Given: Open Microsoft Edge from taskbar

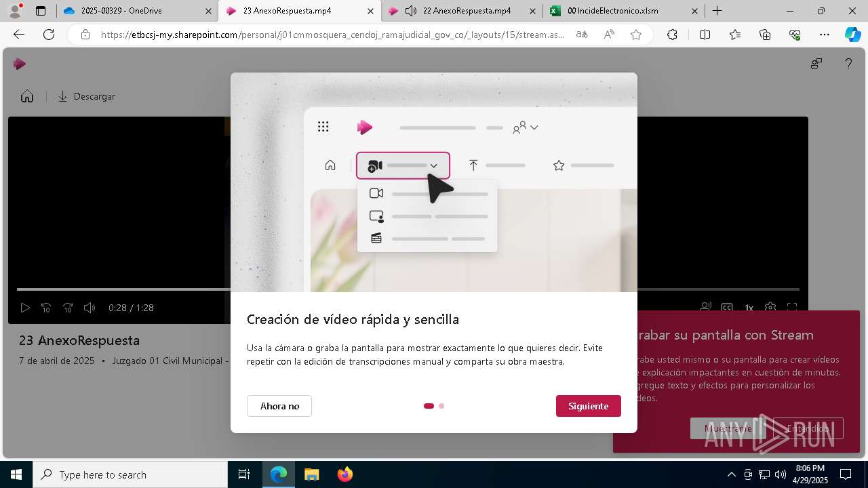Looking at the screenshot, I should pyautogui.click(x=279, y=474).
